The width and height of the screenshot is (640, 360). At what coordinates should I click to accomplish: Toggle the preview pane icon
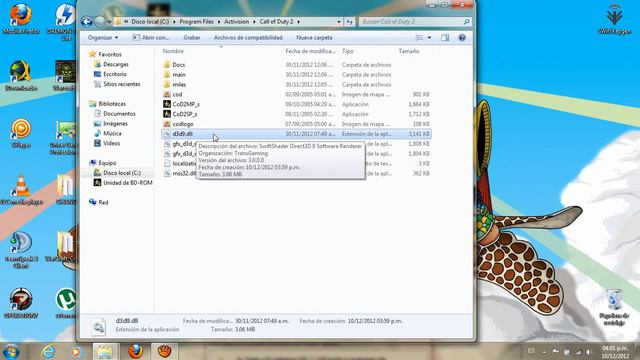[x=445, y=38]
